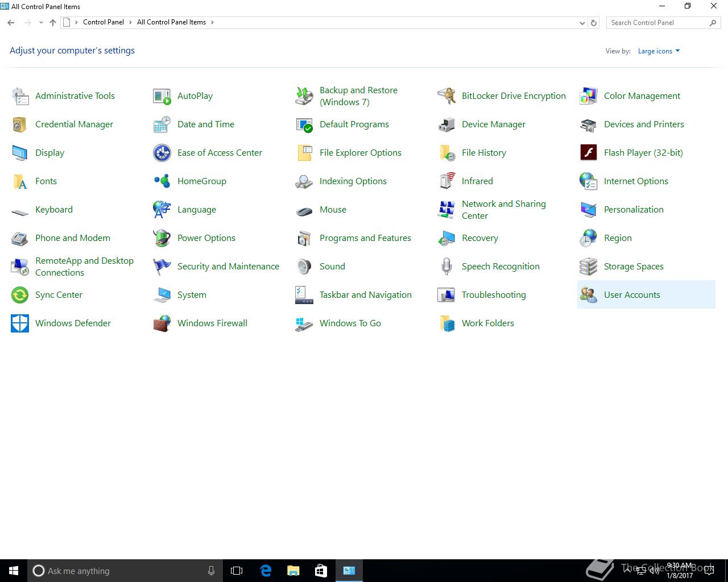Screen dimensions: 728x582
Task: Expand the recent locations dropdown arrow
Action: (x=41, y=23)
